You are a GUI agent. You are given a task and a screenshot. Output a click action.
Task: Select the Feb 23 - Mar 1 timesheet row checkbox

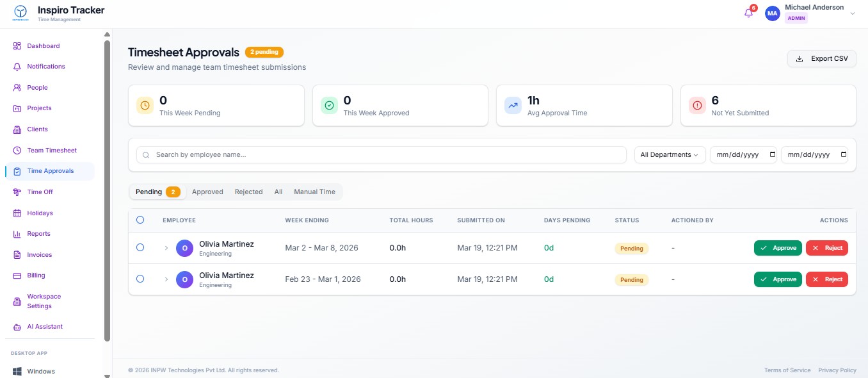[x=140, y=279]
